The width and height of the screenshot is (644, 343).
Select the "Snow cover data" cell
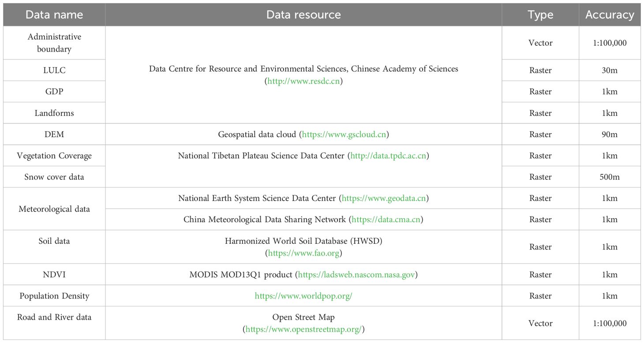pos(54,177)
